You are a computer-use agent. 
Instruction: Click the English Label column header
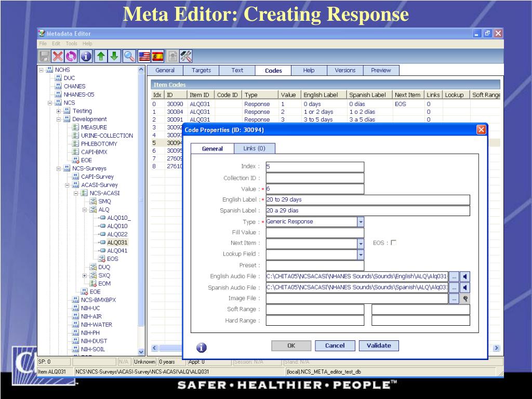tap(323, 95)
